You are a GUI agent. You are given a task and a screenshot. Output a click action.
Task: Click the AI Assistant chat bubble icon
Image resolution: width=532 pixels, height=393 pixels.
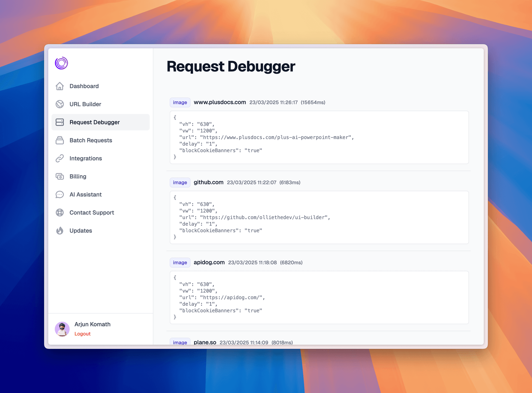tap(60, 195)
